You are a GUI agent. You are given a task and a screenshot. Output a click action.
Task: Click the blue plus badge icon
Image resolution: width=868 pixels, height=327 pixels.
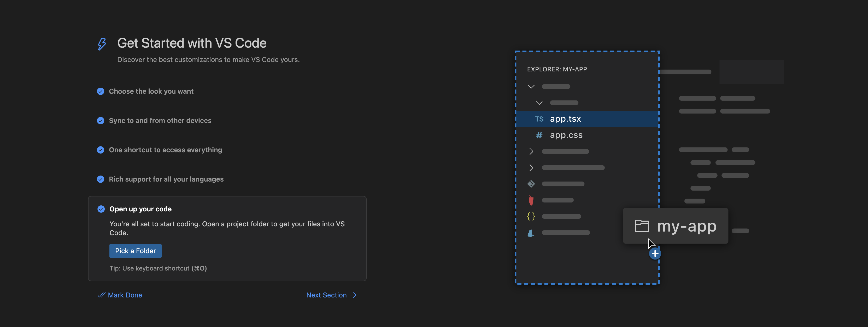[x=654, y=254]
